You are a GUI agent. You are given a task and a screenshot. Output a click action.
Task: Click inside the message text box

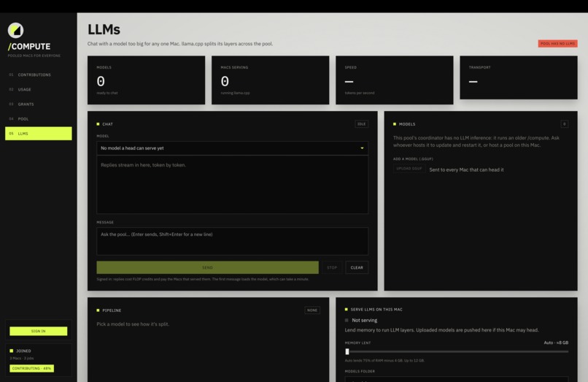click(x=232, y=241)
